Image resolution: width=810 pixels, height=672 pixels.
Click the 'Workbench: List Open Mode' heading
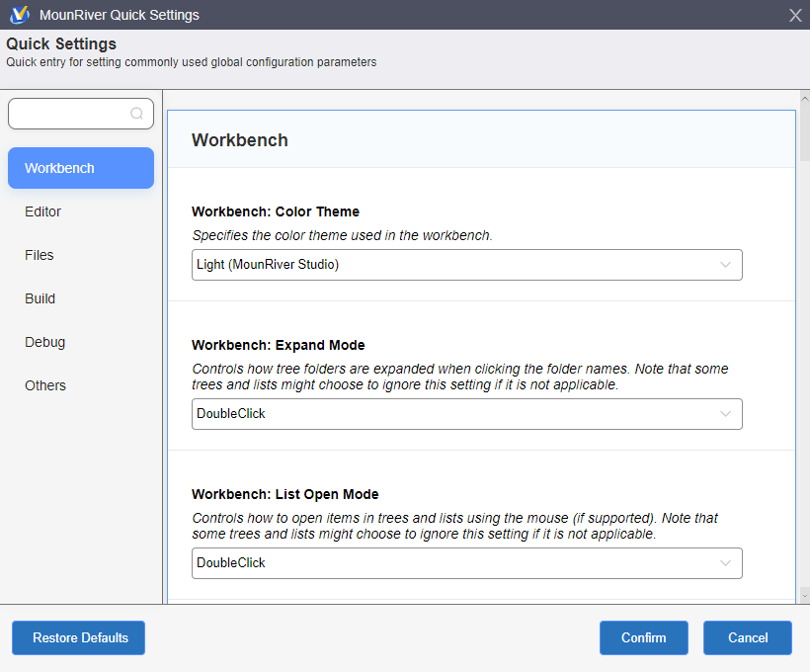285,494
